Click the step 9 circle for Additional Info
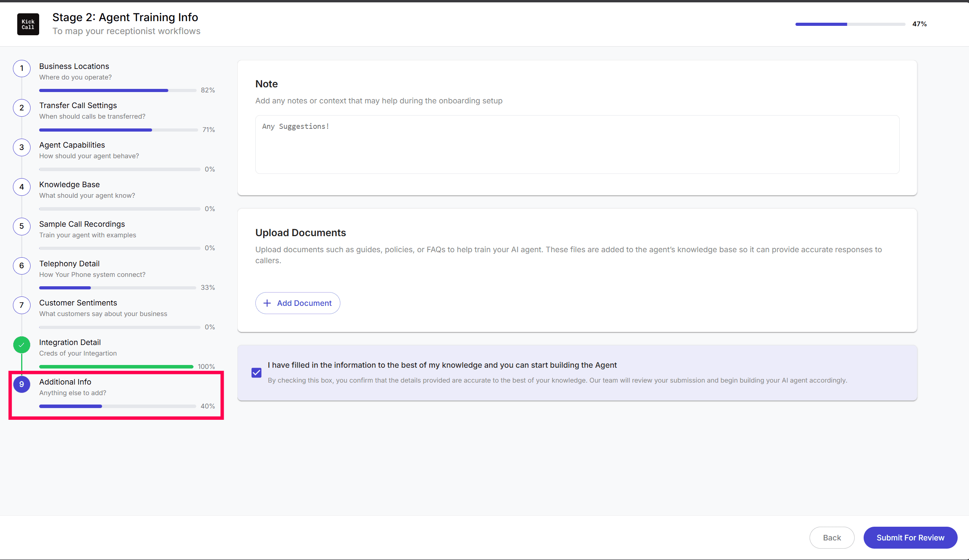This screenshot has height=560, width=969. pos(22,384)
